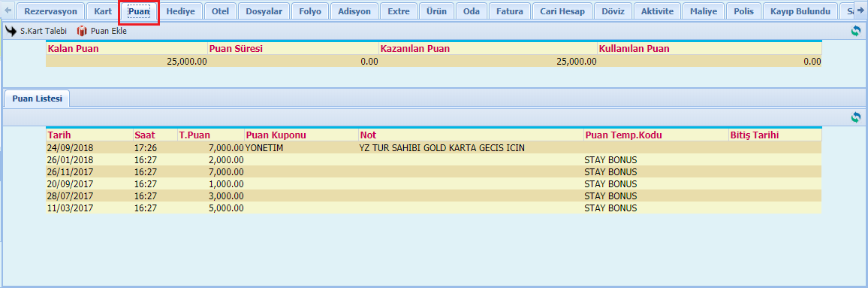Select the Kayıp Bulundu tab
Screen dimensions: 868x288
coord(800,11)
